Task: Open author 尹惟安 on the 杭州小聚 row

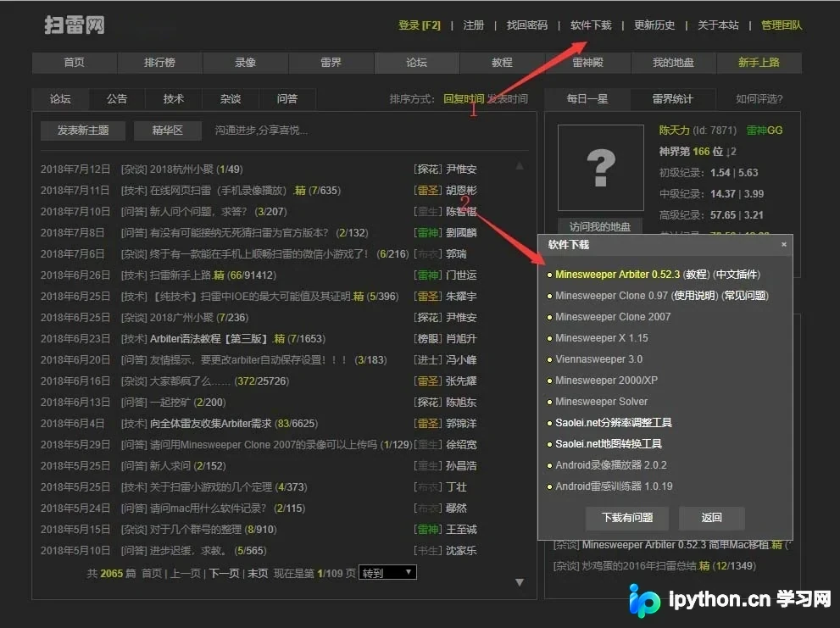Action: point(461,170)
